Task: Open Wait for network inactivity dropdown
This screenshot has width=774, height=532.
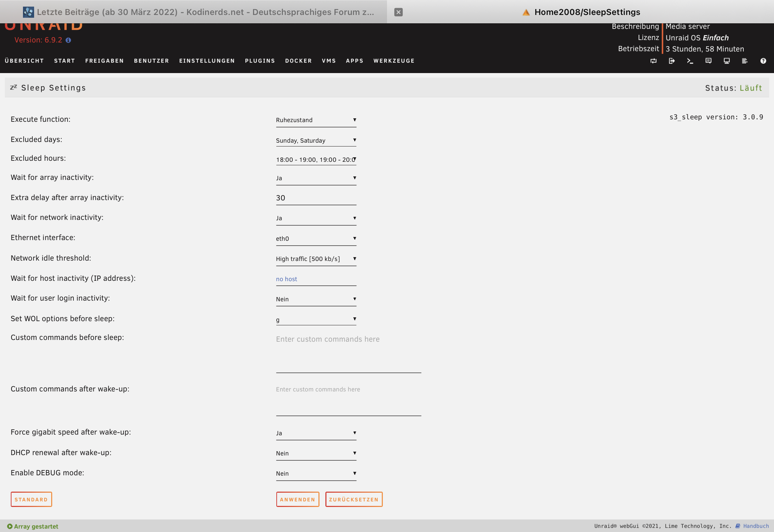Action: click(316, 218)
